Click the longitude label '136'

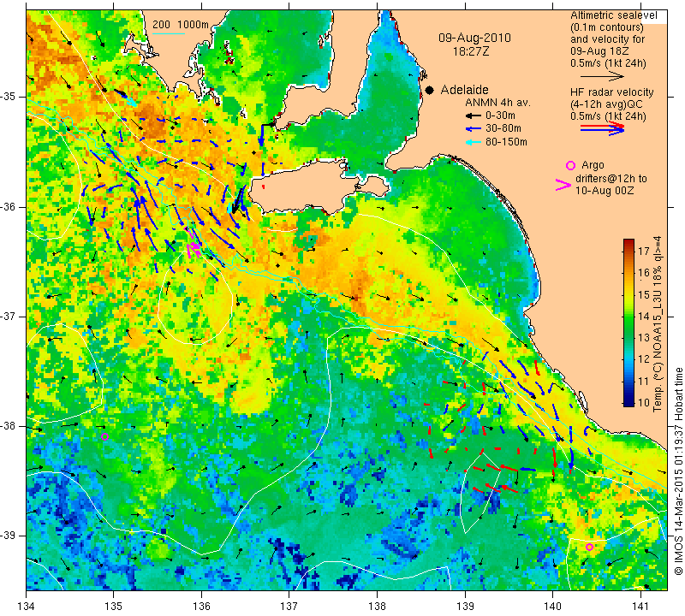pos(201,606)
